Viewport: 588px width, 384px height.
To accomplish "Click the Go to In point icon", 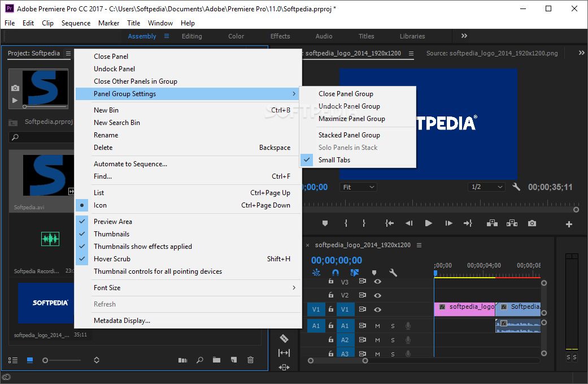I will [390, 223].
